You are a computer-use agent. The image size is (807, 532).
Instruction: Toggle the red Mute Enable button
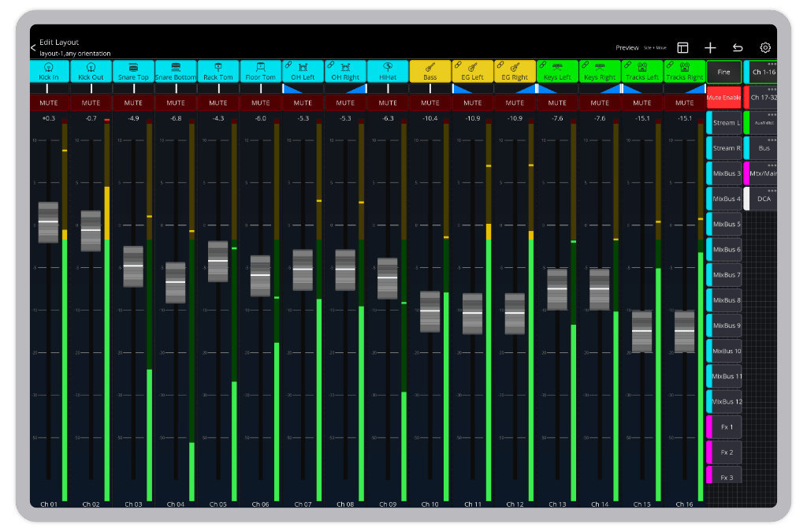(723, 98)
